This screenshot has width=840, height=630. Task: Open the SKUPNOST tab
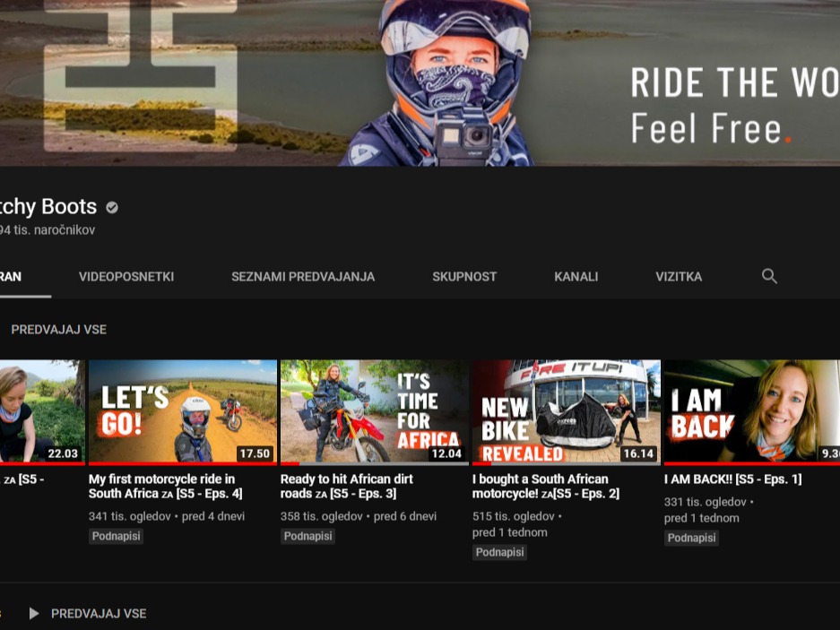click(x=464, y=277)
